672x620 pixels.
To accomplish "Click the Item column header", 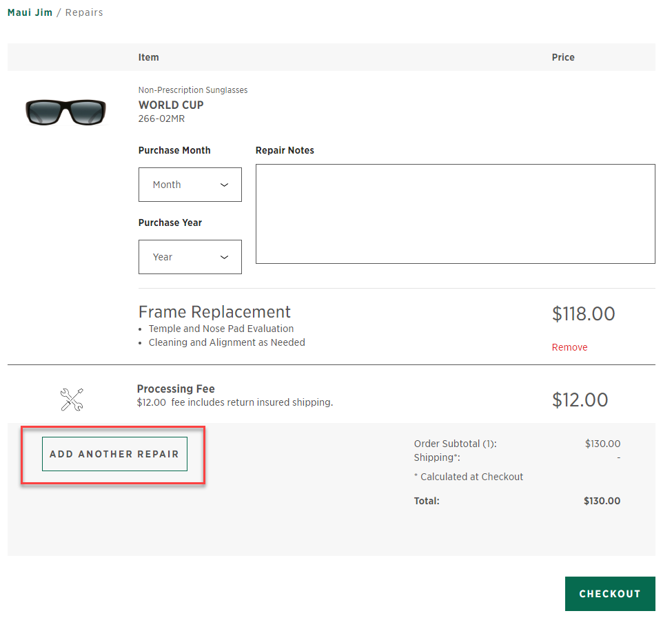I will [x=148, y=57].
